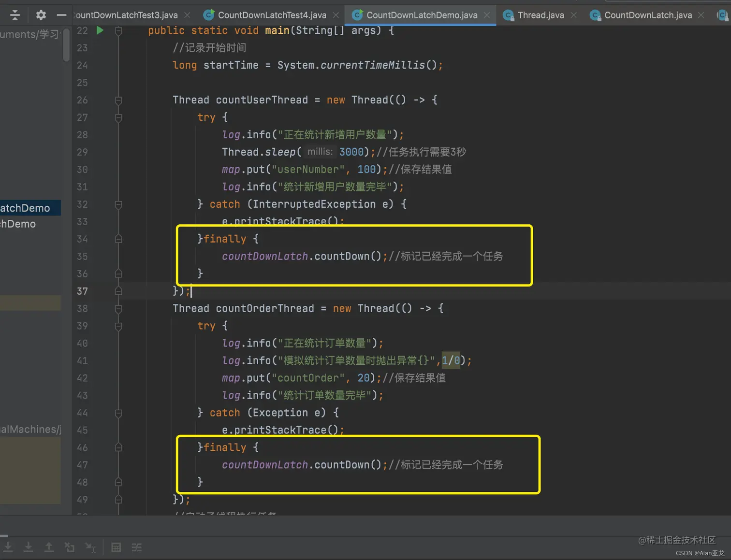Click fold end marker at line 37
This screenshot has height=560, width=731.
pos(118,291)
